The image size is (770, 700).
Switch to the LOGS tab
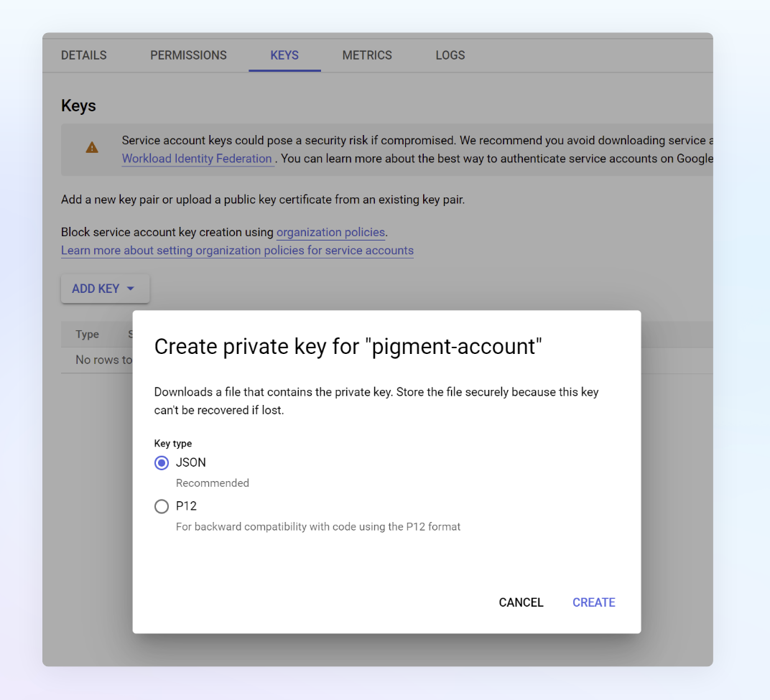pos(450,55)
